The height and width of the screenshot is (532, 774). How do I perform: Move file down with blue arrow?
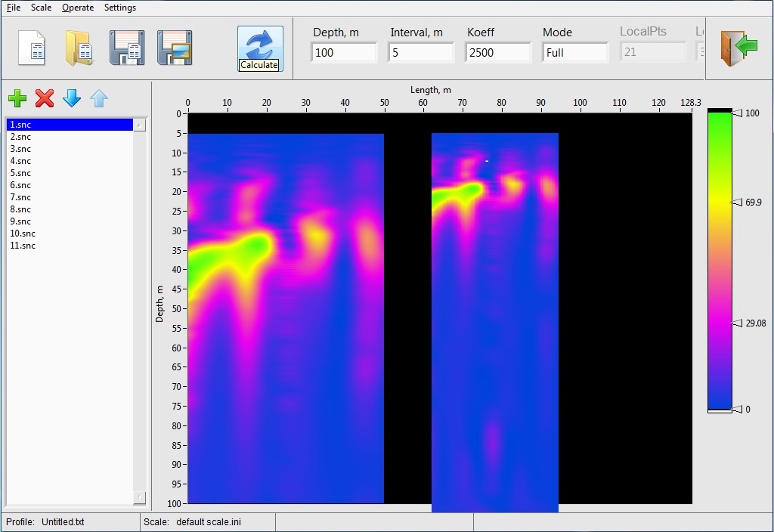coord(72,98)
